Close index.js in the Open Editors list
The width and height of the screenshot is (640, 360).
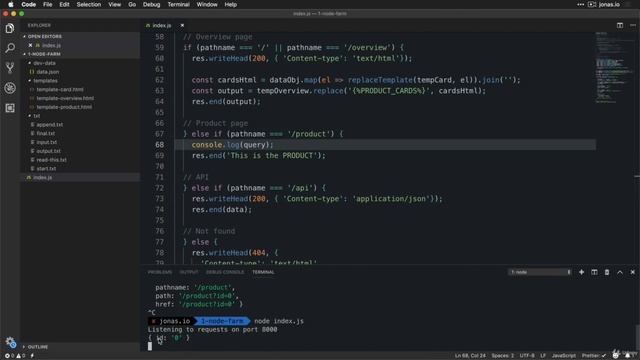click(30, 45)
